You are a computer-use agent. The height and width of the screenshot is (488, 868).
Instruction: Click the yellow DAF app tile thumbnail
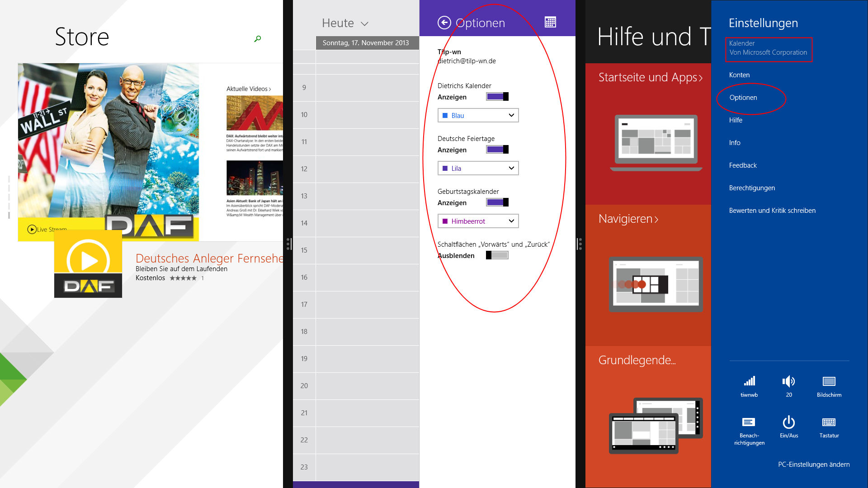(x=88, y=264)
